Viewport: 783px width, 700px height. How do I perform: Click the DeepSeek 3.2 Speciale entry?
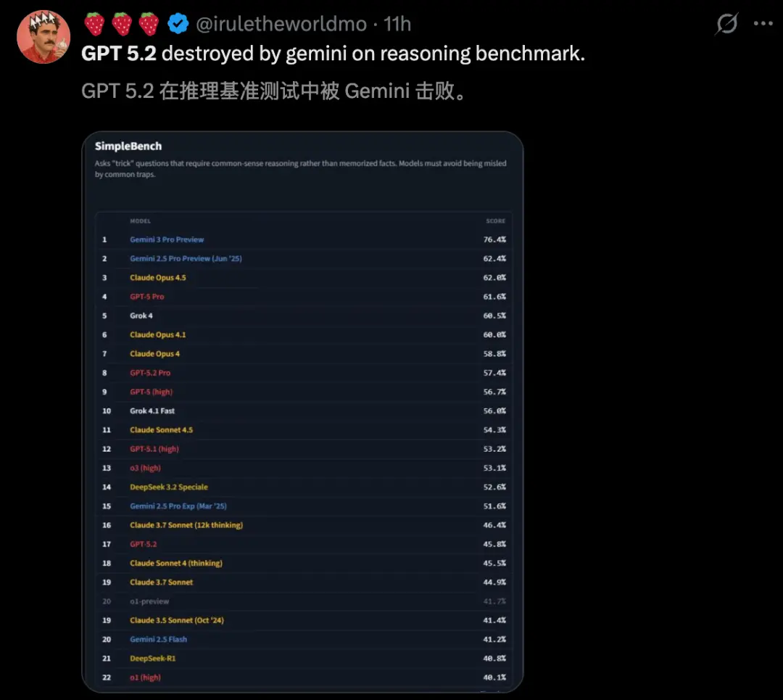coord(169,487)
